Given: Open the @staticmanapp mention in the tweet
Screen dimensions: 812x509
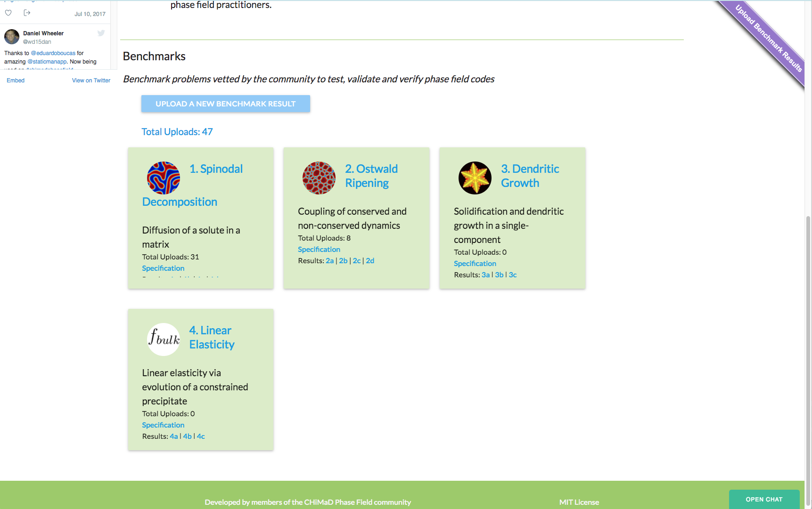Looking at the screenshot, I should click(x=49, y=61).
